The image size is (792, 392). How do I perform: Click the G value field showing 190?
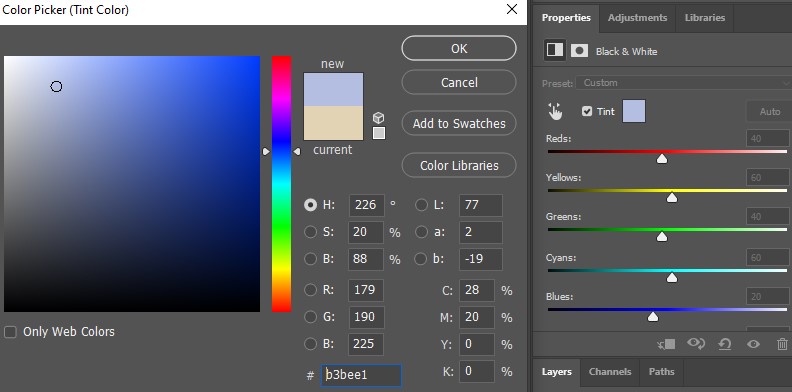[366, 317]
